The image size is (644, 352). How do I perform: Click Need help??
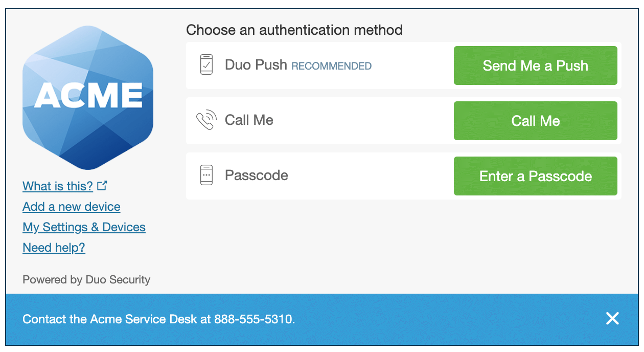pos(54,248)
